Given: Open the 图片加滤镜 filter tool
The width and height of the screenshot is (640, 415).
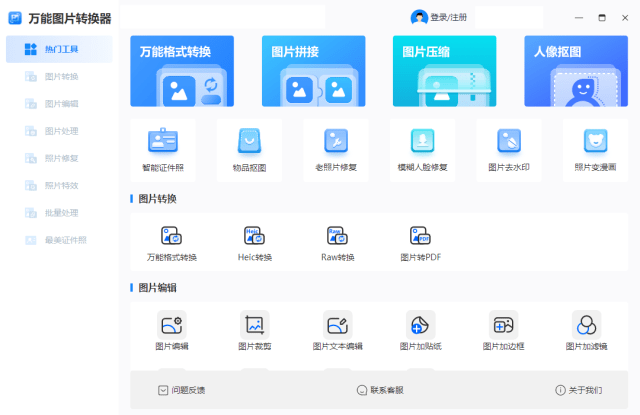Looking at the screenshot, I should click(586, 324).
